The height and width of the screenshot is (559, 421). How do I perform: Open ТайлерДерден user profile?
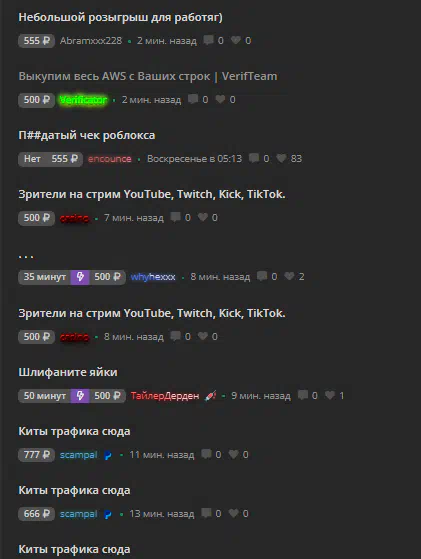pos(165,396)
